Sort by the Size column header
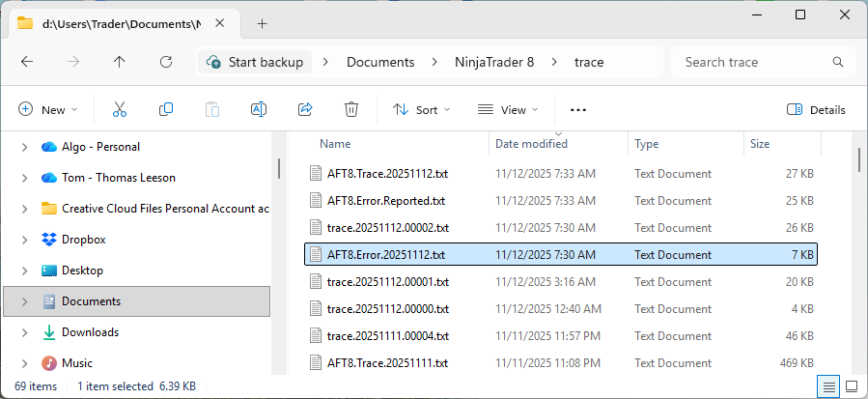Viewport: 868px width, 399px height. click(x=760, y=144)
